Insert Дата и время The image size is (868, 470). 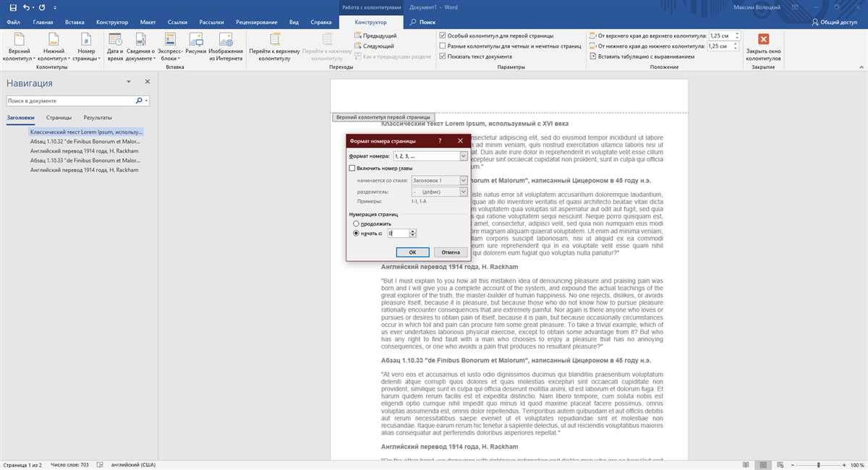(115, 46)
